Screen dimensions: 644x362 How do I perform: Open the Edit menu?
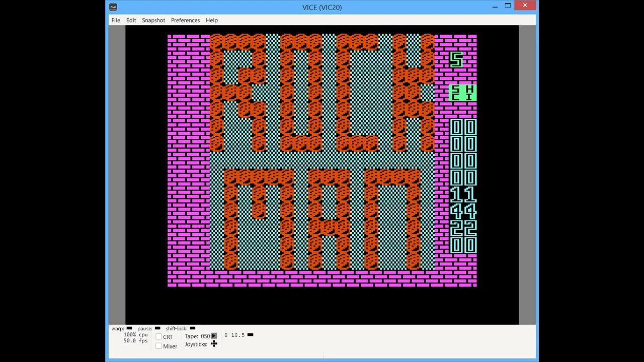click(x=131, y=20)
